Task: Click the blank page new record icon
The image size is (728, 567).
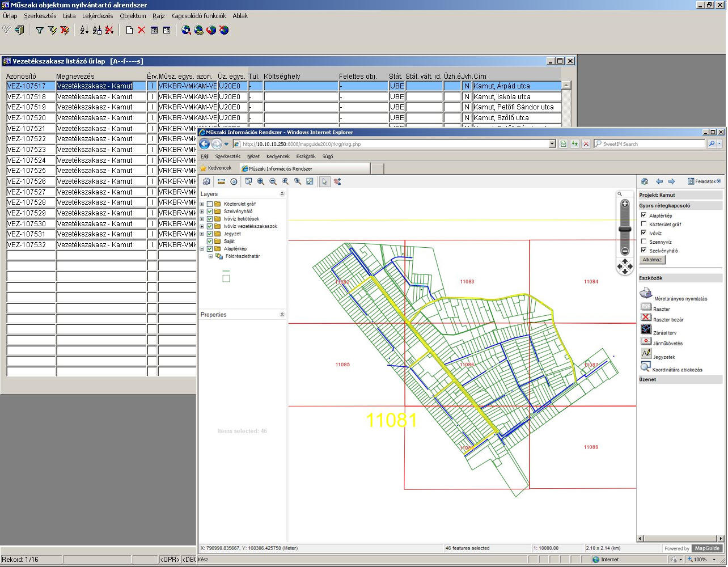Action: 129,30
